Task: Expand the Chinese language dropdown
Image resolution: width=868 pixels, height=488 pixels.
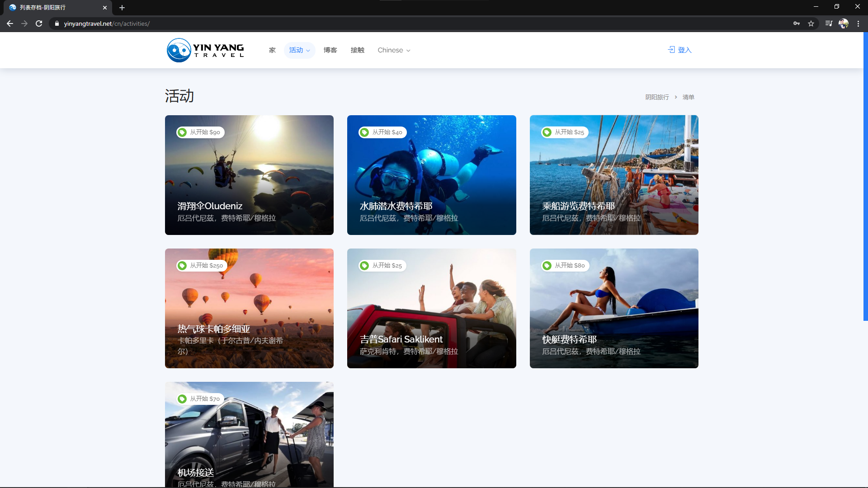Action: coord(394,50)
